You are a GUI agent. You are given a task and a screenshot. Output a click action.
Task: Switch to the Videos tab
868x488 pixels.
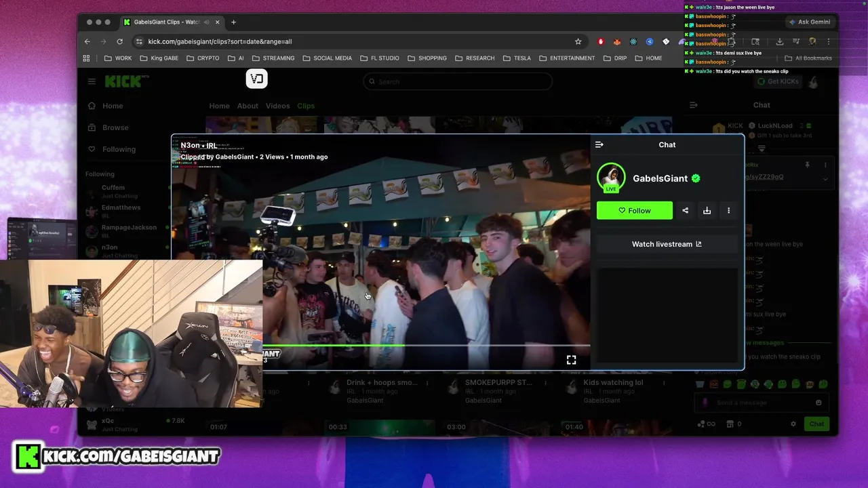(277, 106)
